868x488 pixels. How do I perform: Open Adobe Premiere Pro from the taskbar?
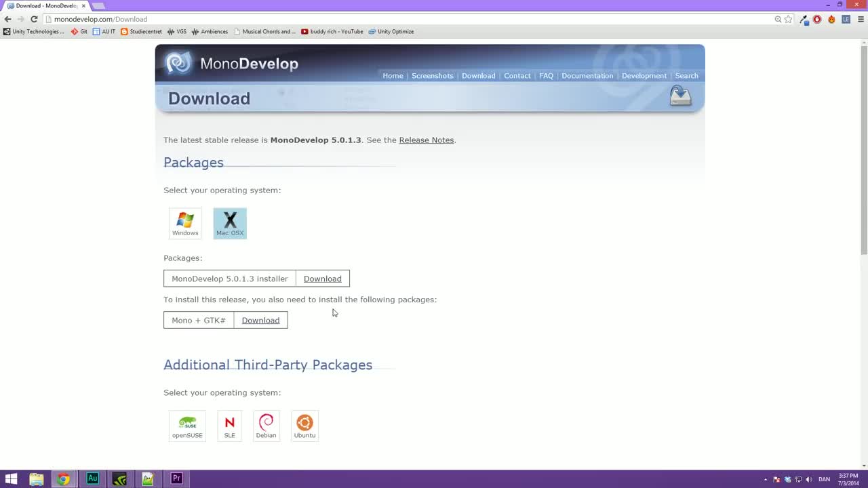(176, 479)
